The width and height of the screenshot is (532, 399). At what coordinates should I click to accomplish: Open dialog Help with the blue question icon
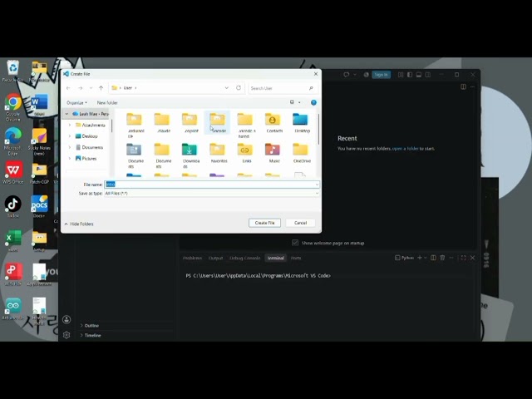[x=313, y=102]
